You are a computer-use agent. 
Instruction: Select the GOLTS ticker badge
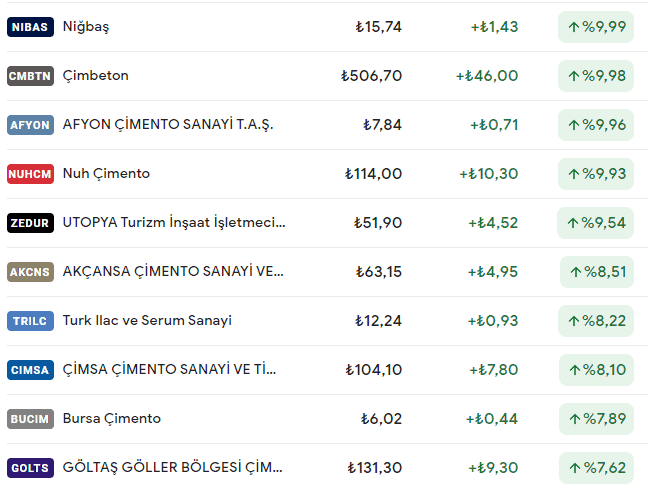[30, 468]
